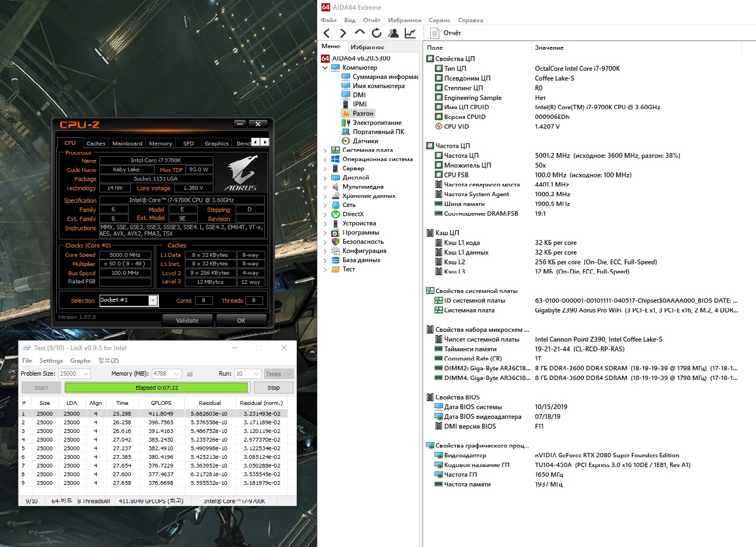This screenshot has height=547, width=756.
Task: Select the DMI item in AIDA64 tree
Action: [x=354, y=95]
